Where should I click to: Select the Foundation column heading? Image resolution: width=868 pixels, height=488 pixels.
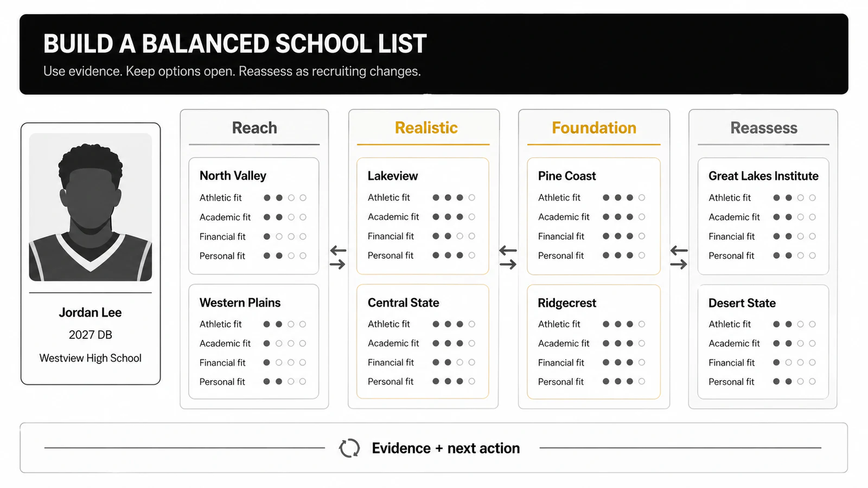click(x=594, y=128)
